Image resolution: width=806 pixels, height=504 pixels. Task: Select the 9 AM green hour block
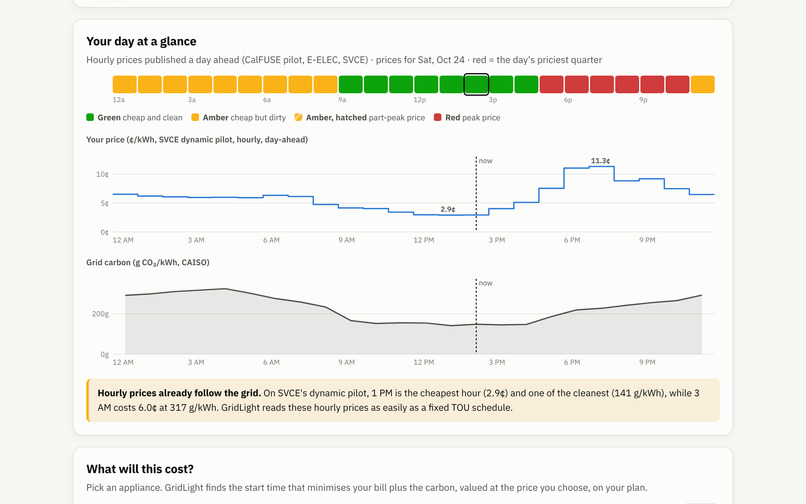(351, 84)
